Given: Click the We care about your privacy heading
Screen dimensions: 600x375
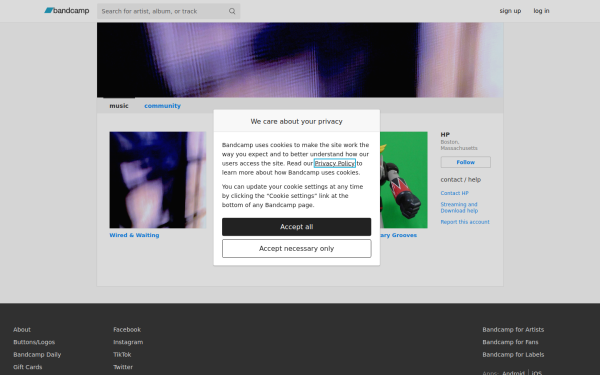Looking at the screenshot, I should (297, 121).
